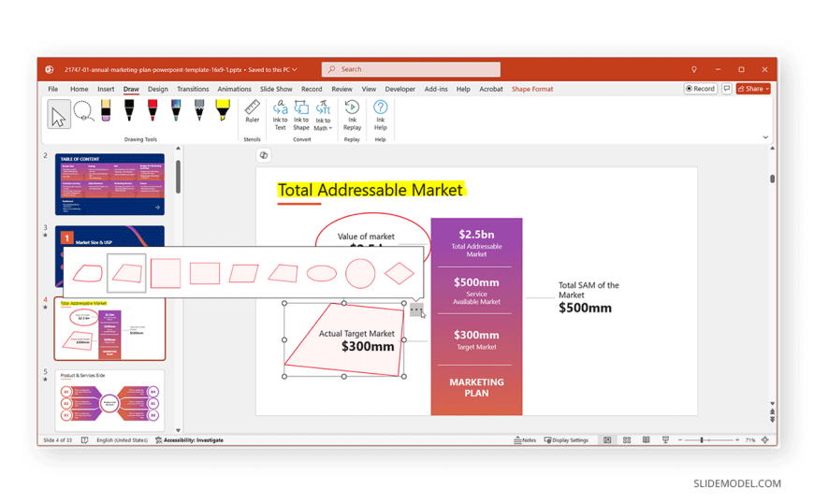Screen dimensions: 814x504
Task: Select slide 5 Product & Services thumbnail
Action: [x=110, y=400]
